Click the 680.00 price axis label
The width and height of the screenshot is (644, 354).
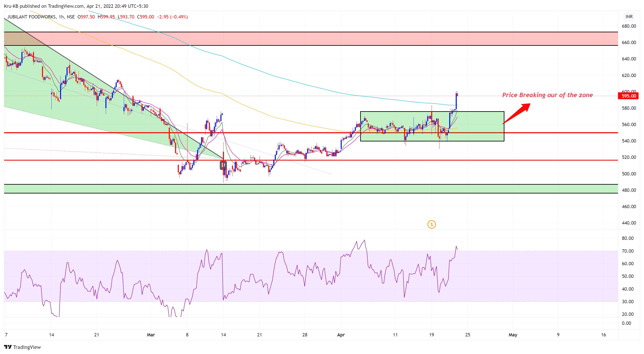point(629,26)
